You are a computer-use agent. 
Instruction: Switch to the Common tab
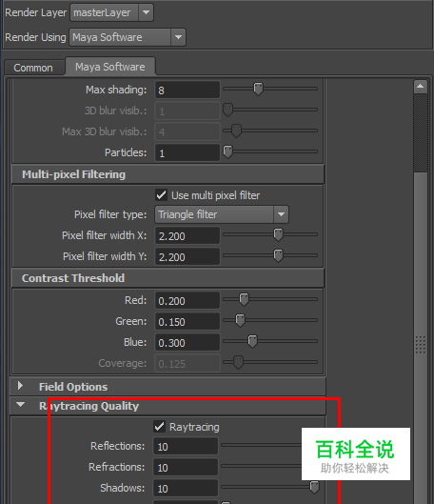tap(33, 68)
